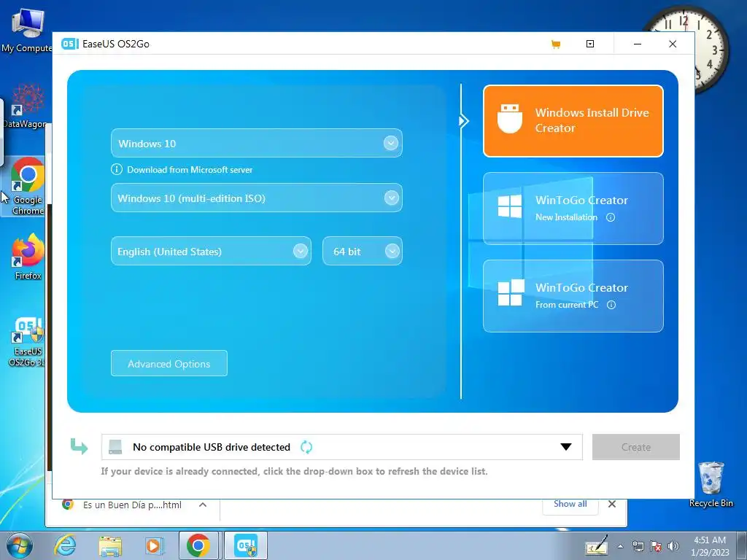This screenshot has width=747, height=560.
Task: Open Windows Media Player from taskbar
Action: [153, 545]
